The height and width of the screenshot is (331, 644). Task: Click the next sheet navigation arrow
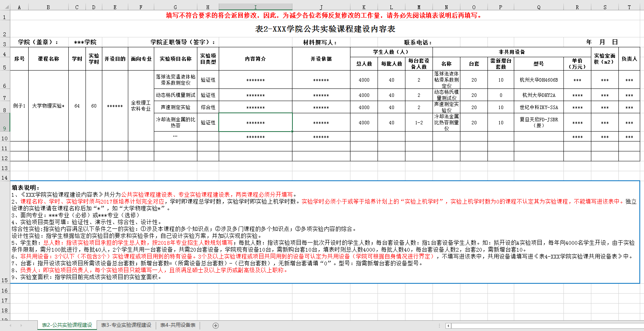(x=21, y=325)
